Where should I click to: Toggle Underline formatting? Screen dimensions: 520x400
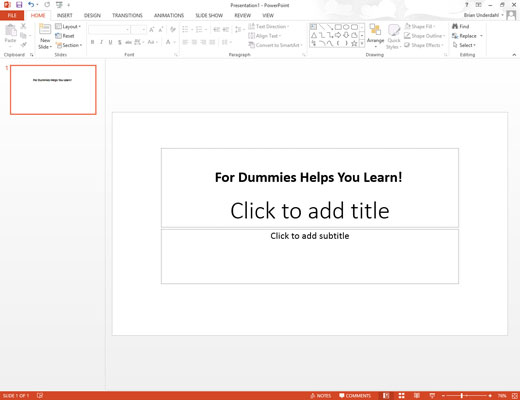(110, 42)
